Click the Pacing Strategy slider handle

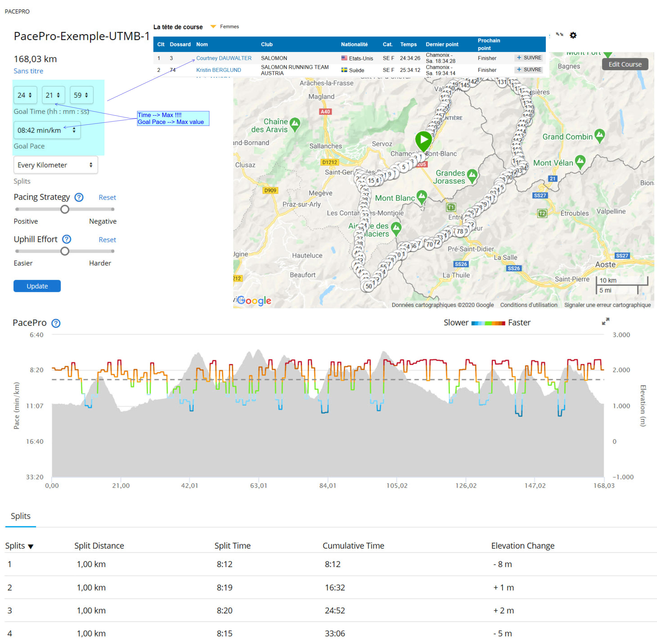tap(65, 209)
